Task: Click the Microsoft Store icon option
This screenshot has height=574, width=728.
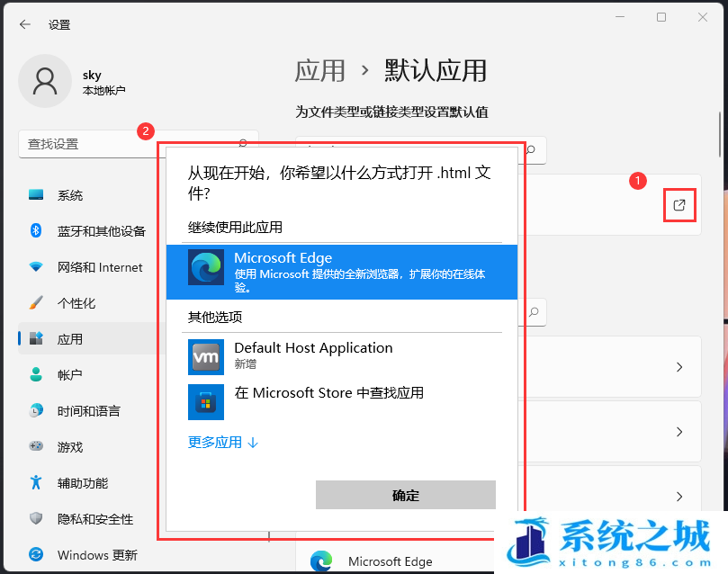Action: tap(206, 401)
